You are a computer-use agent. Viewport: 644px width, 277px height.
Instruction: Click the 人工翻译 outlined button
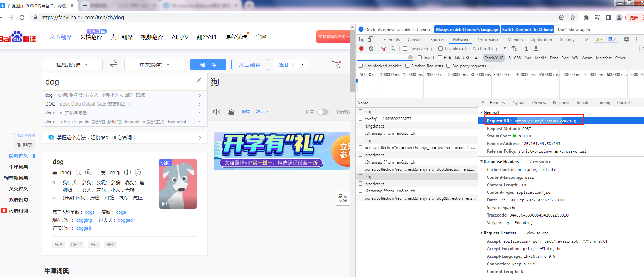pyautogui.click(x=250, y=65)
